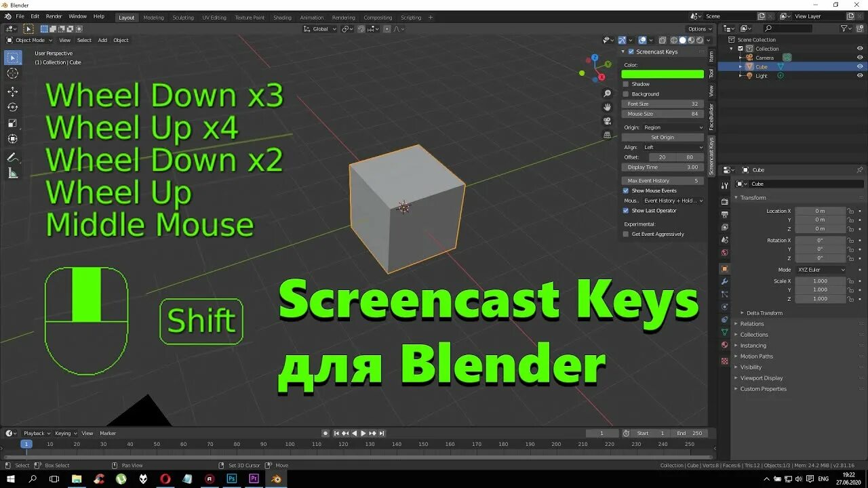Hide the Cube with its eye icon
The image size is (868, 488).
click(860, 66)
